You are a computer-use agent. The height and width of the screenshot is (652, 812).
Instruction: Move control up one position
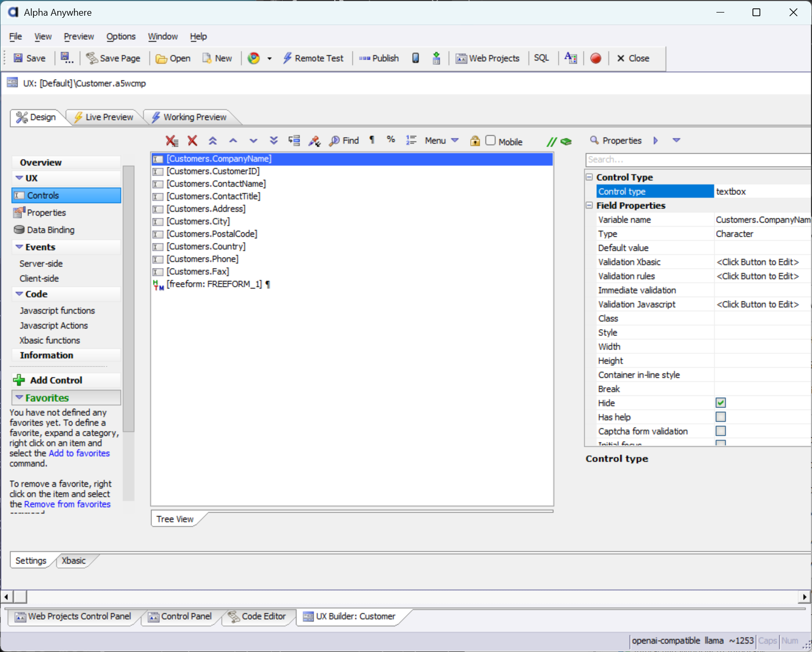[233, 141]
